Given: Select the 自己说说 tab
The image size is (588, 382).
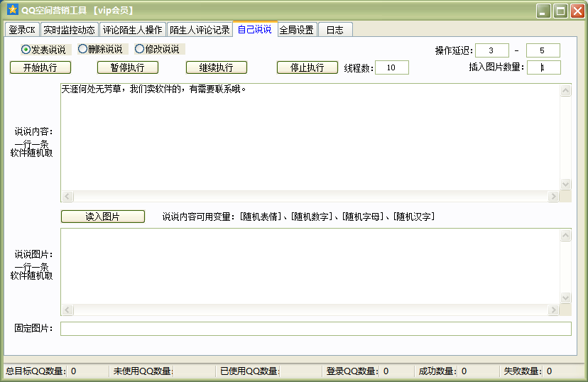Looking at the screenshot, I should point(255,29).
